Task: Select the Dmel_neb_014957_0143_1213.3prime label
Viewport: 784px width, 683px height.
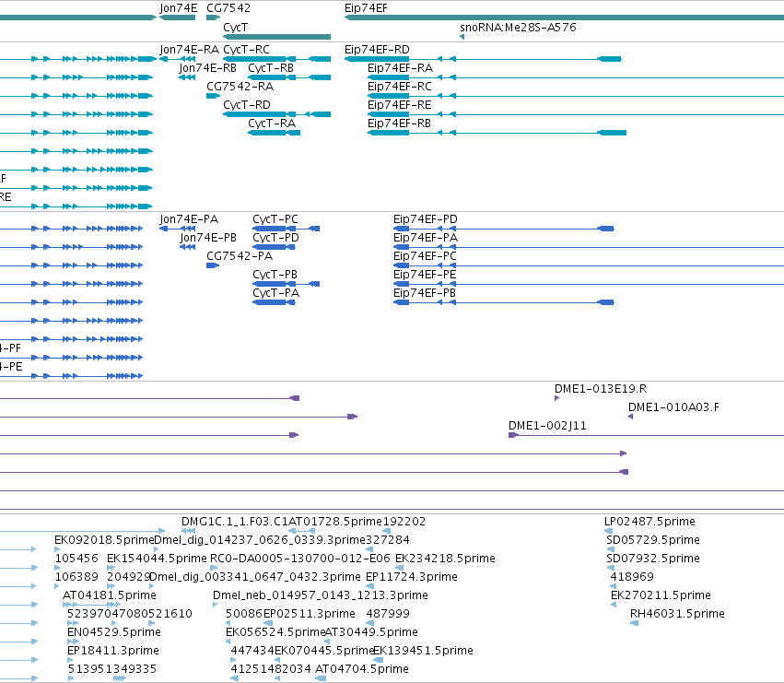Action: tap(321, 596)
